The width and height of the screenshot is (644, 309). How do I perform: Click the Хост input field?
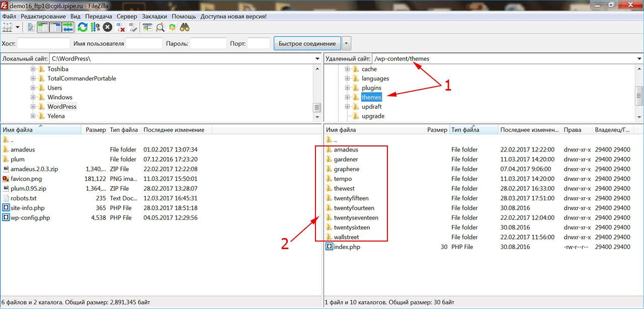[44, 44]
